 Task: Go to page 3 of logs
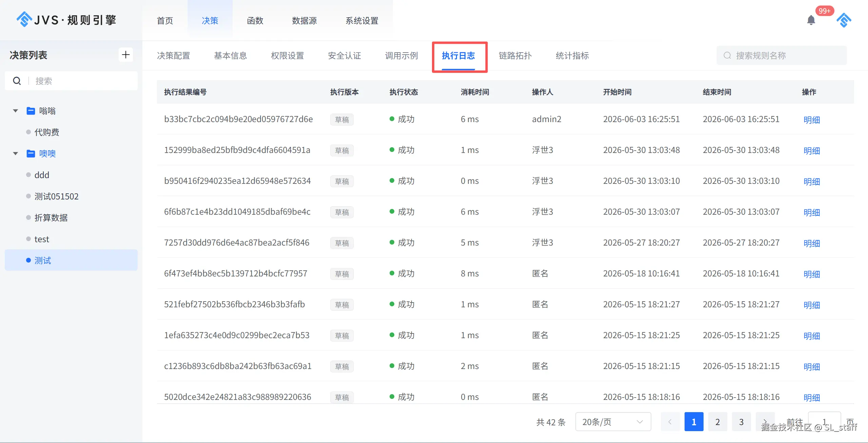click(x=741, y=422)
